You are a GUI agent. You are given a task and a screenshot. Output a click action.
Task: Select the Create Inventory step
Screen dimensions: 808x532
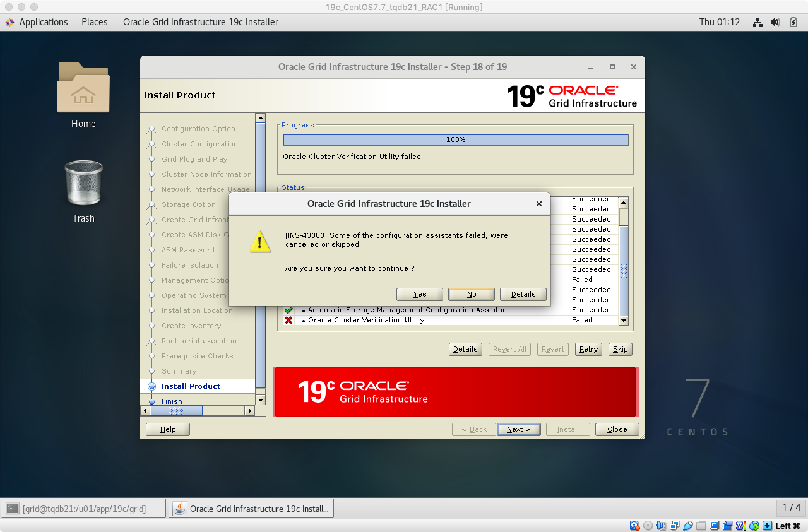(191, 326)
